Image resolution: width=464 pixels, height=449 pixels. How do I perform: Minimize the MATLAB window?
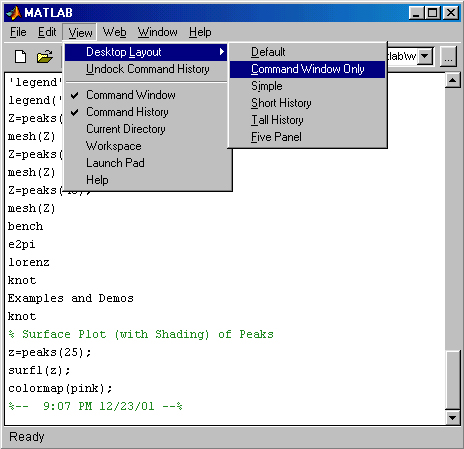[x=416, y=13]
